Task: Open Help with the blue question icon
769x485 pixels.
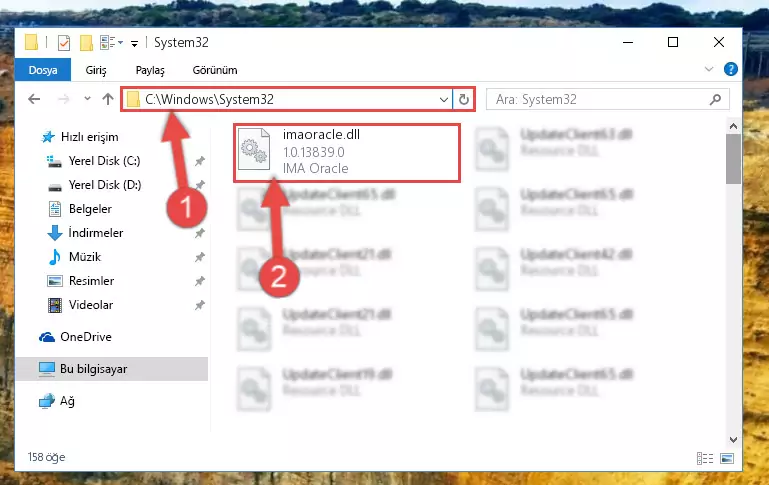Action: pos(731,69)
